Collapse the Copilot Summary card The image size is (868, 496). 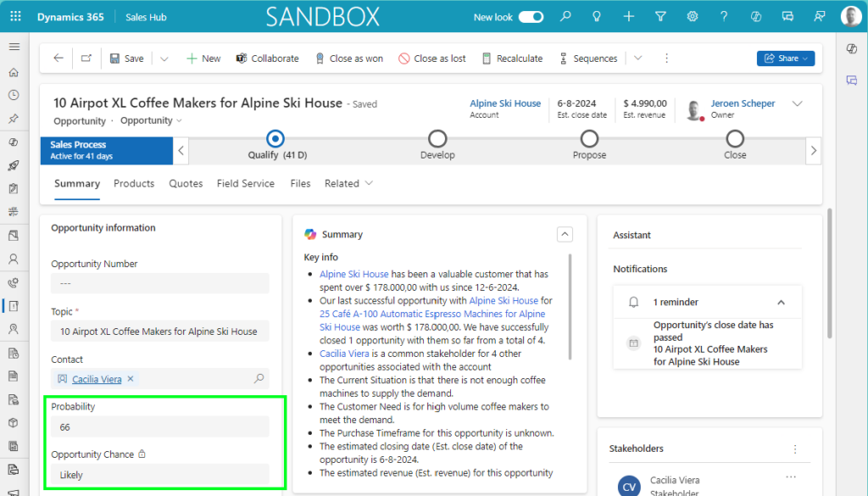(565, 234)
